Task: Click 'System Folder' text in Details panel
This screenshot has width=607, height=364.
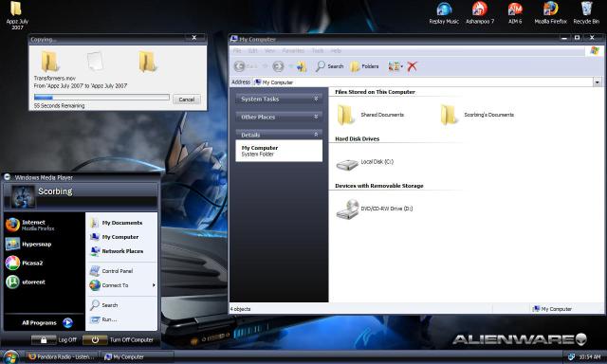Action: 257,154
